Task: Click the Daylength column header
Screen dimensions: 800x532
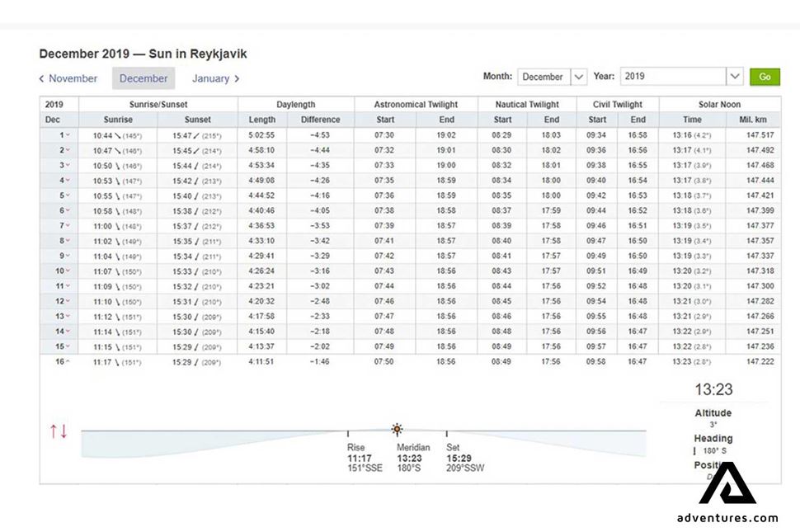Action: (x=295, y=105)
